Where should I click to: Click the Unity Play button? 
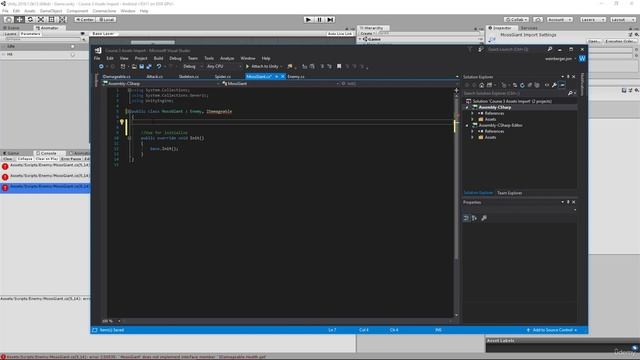309,19
